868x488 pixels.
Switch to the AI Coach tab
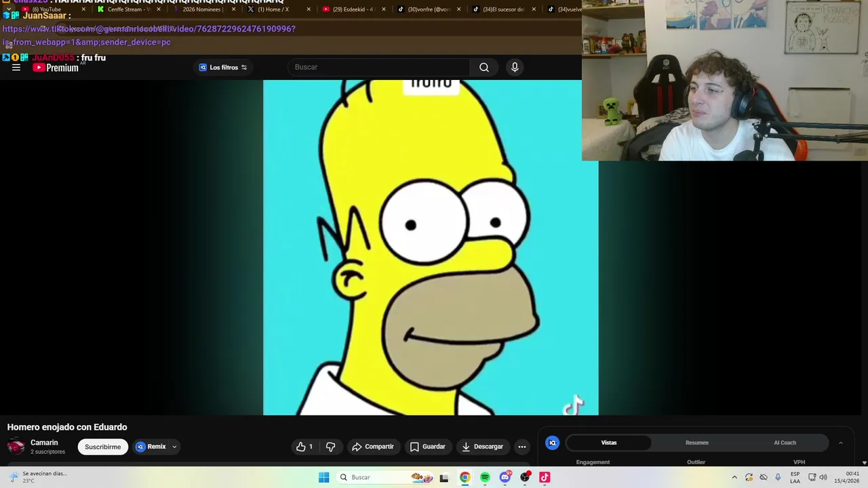coord(785,443)
